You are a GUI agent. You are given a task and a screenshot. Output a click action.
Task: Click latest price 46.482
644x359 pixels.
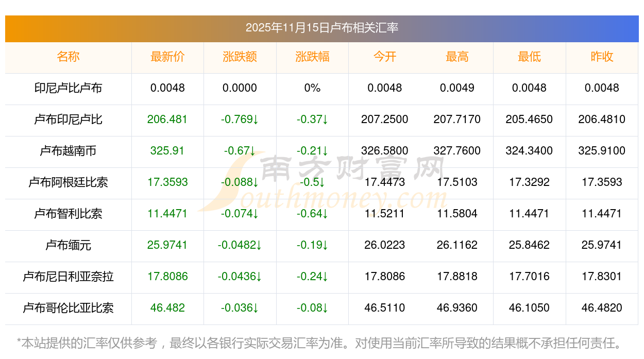point(167,308)
